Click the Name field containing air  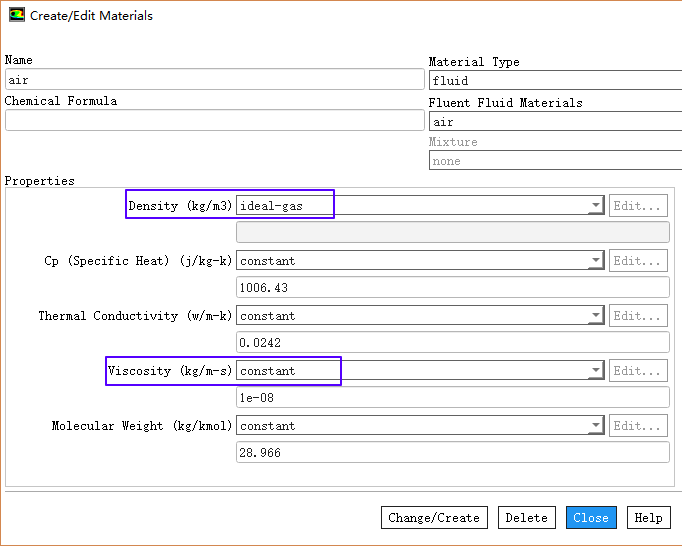(214, 80)
